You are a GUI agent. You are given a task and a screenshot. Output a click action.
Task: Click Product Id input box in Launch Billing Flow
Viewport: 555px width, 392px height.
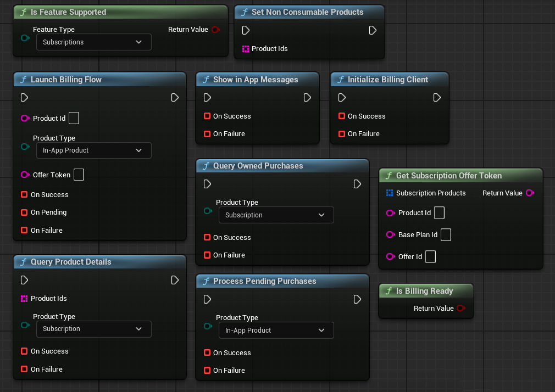pyautogui.click(x=74, y=119)
